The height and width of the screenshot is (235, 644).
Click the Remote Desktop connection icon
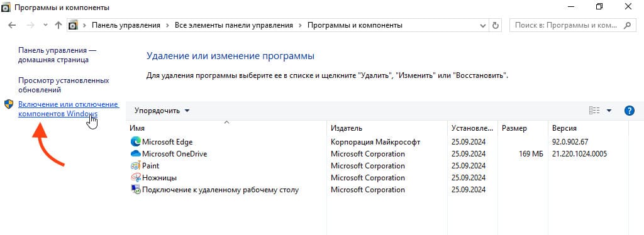135,190
